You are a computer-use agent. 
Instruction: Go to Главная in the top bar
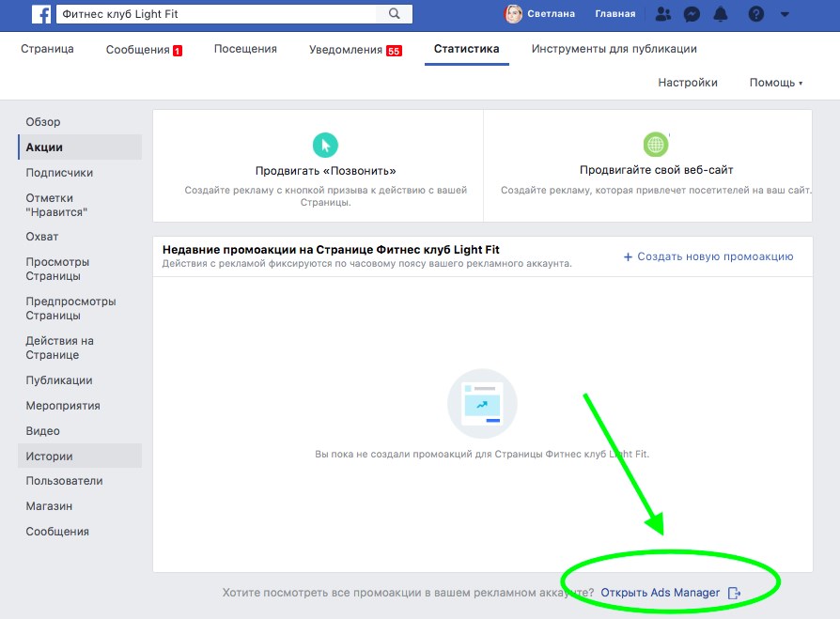tap(615, 14)
